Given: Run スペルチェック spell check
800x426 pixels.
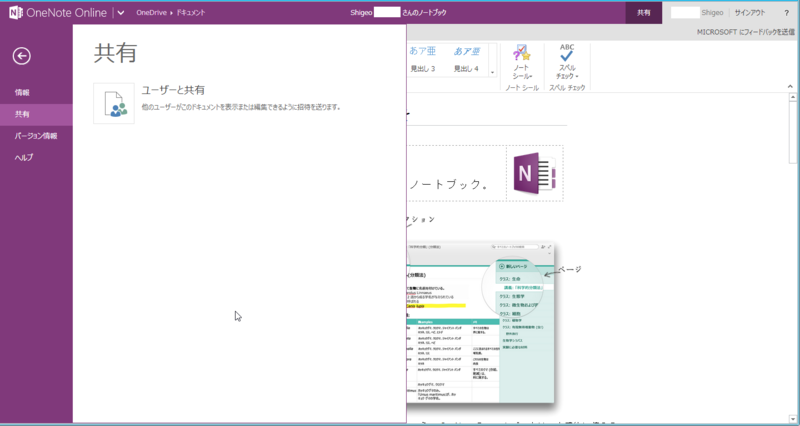Looking at the screenshot, I should [567, 62].
